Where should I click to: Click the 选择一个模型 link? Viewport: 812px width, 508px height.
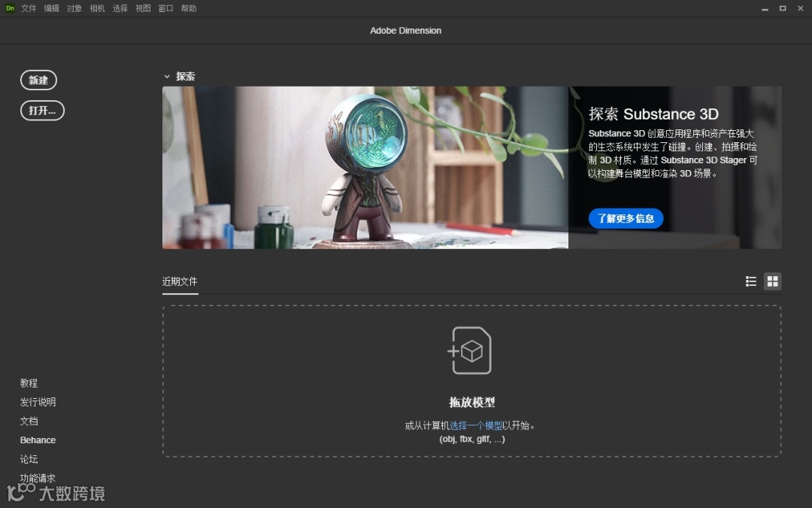click(476, 425)
